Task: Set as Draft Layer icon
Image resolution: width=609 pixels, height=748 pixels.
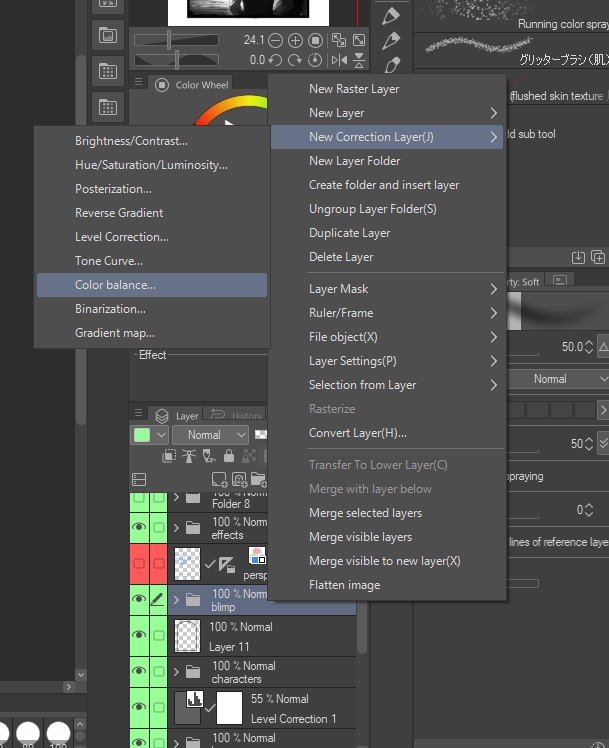Action: [x=209, y=456]
